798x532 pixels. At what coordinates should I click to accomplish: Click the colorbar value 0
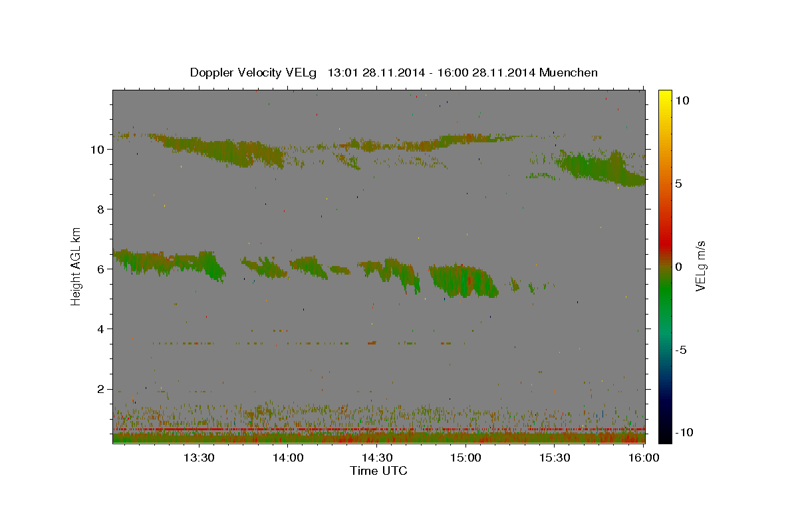(678, 267)
